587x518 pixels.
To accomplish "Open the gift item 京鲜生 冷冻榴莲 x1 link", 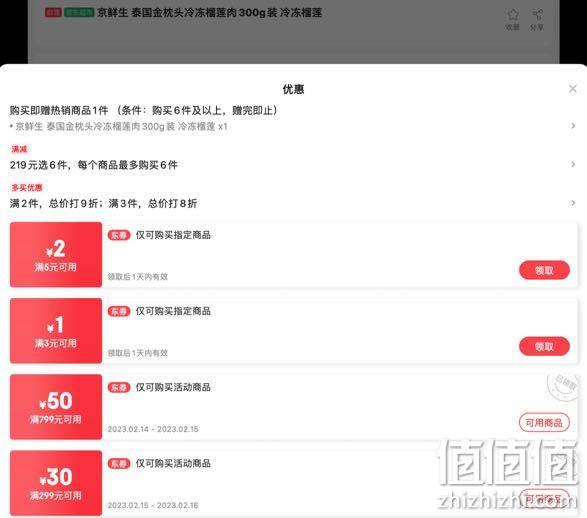I will click(x=119, y=127).
